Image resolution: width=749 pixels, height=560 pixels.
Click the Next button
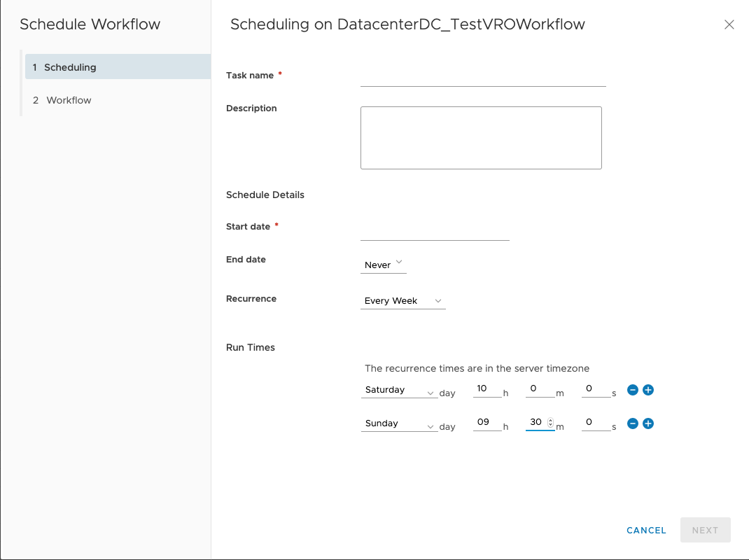(x=705, y=530)
